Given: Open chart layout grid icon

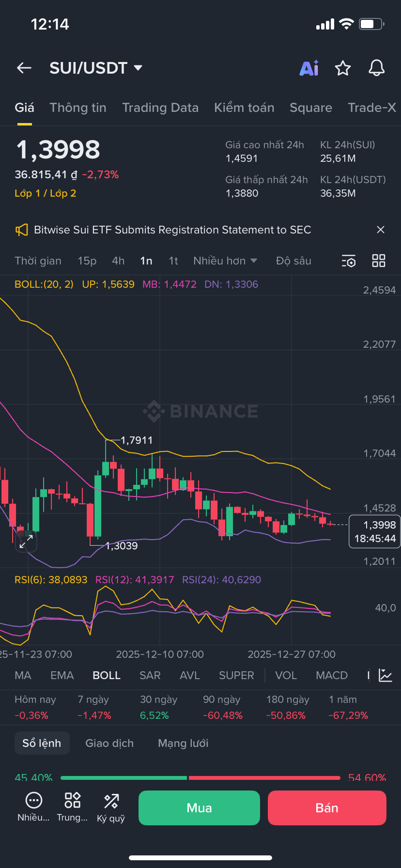Looking at the screenshot, I should [379, 261].
